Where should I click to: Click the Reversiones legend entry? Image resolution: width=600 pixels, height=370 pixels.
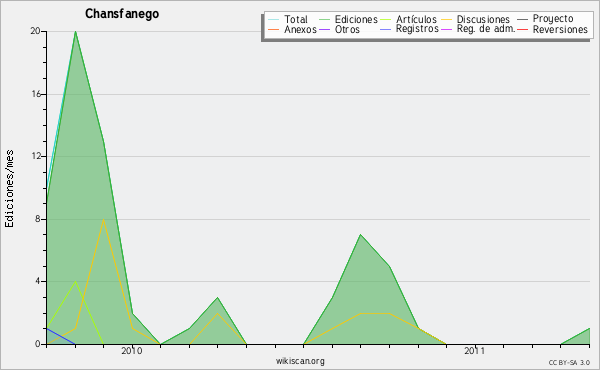coord(560,29)
